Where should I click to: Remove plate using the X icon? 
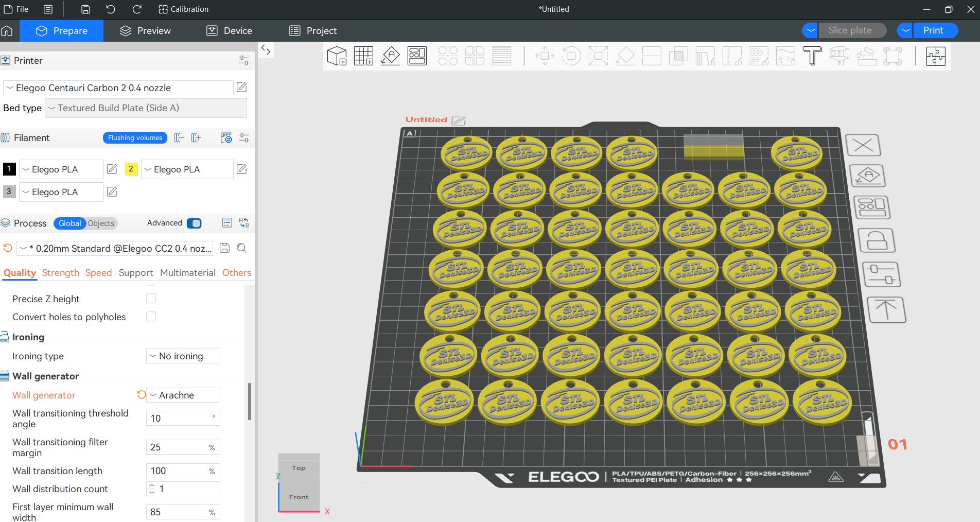(x=863, y=146)
